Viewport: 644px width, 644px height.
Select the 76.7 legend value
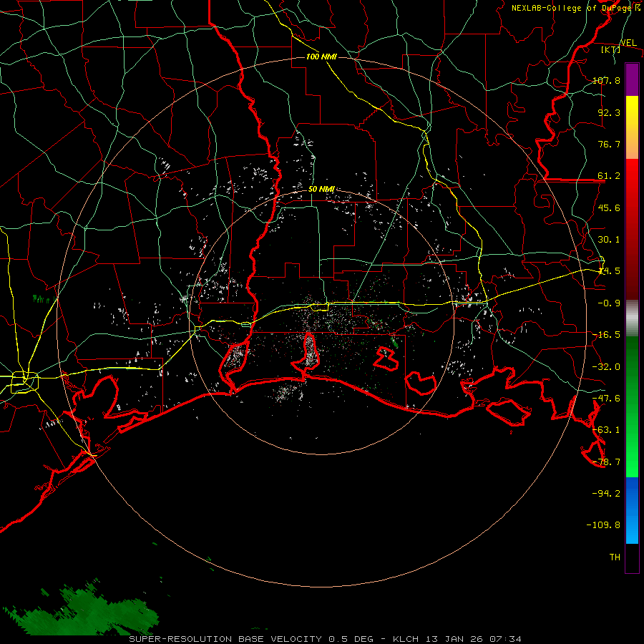tap(609, 144)
